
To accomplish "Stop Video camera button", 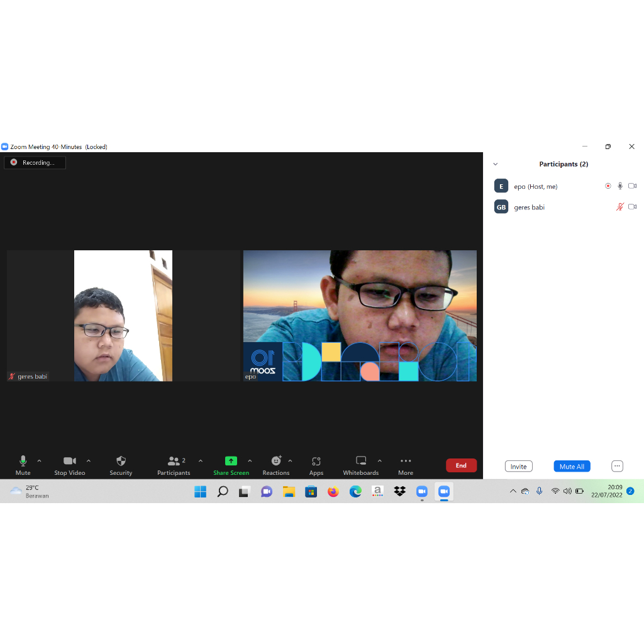I will click(69, 465).
